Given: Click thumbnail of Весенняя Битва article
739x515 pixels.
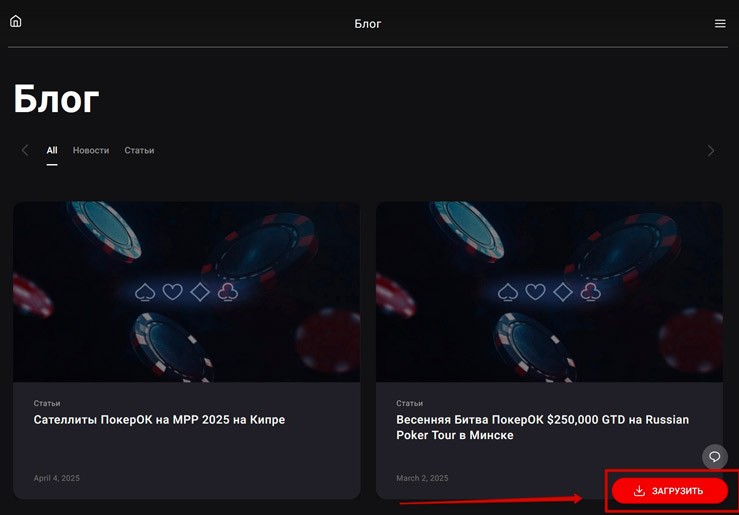Looking at the screenshot, I should click(549, 292).
